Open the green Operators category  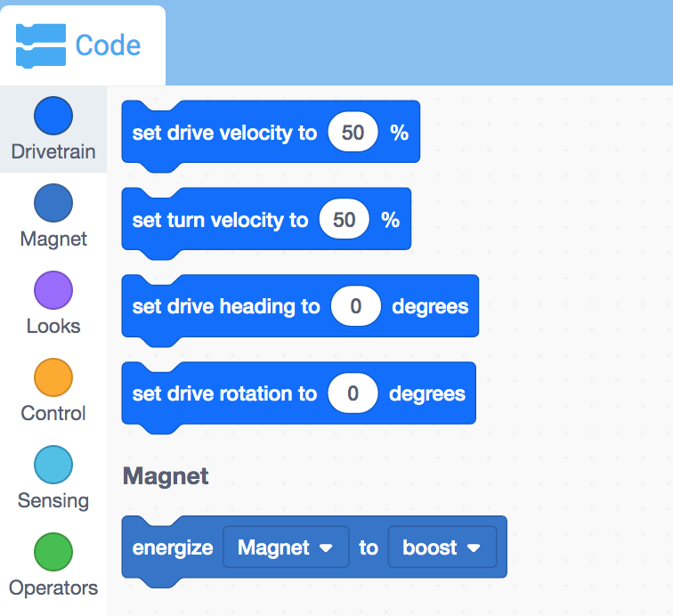pyautogui.click(x=53, y=552)
